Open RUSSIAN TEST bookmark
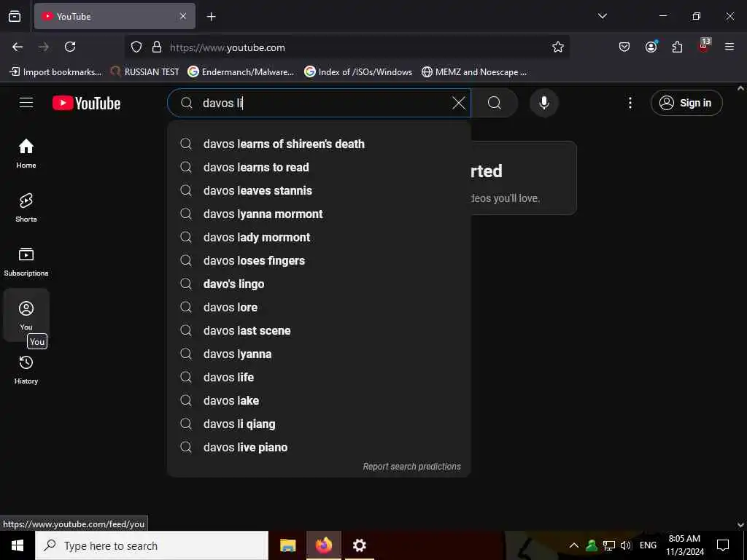 pos(145,72)
